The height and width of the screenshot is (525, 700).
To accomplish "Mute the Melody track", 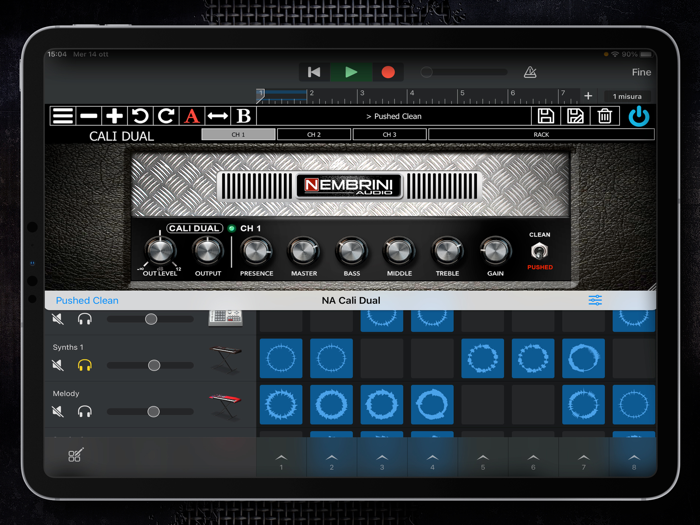I will tap(58, 411).
